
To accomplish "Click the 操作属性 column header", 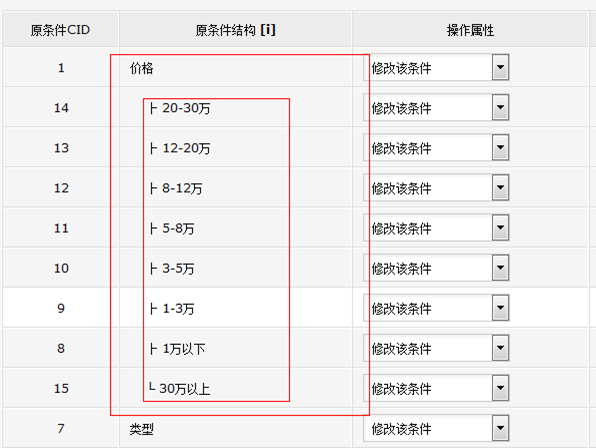I will pyautogui.click(x=470, y=30).
